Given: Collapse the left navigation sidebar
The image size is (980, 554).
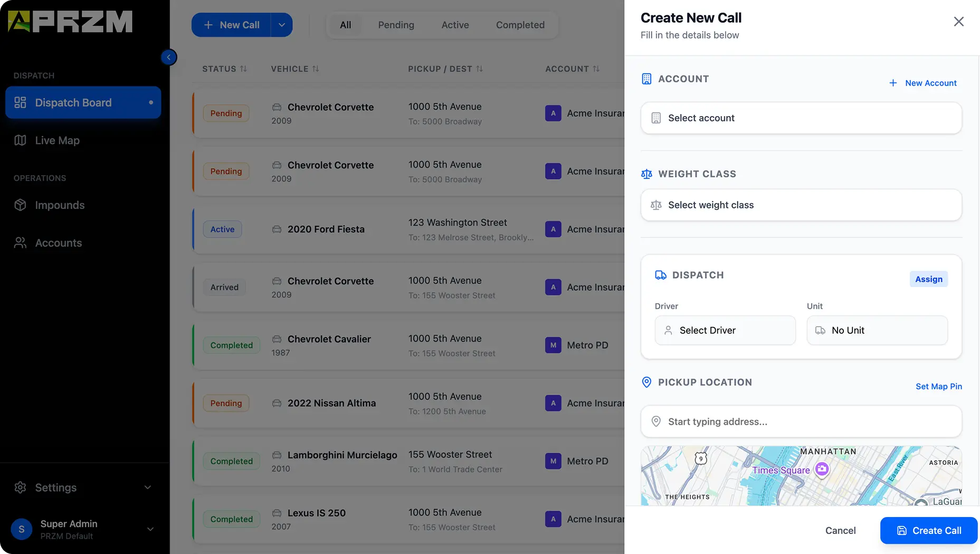Looking at the screenshot, I should pos(169,57).
